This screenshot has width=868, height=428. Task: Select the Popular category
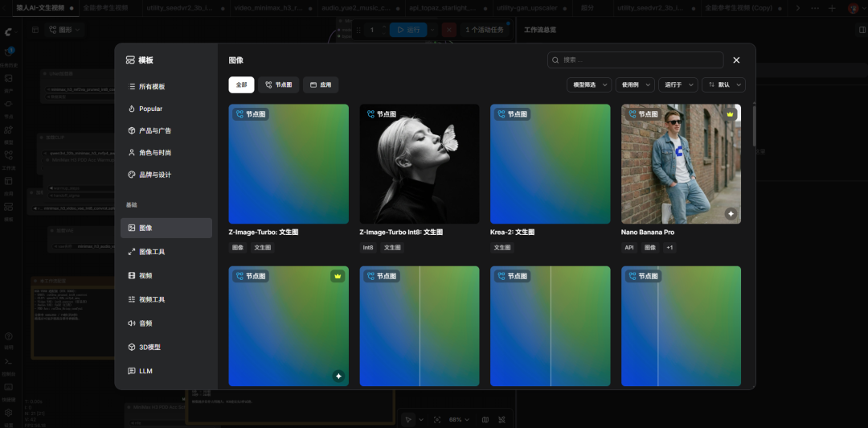pyautogui.click(x=166, y=109)
